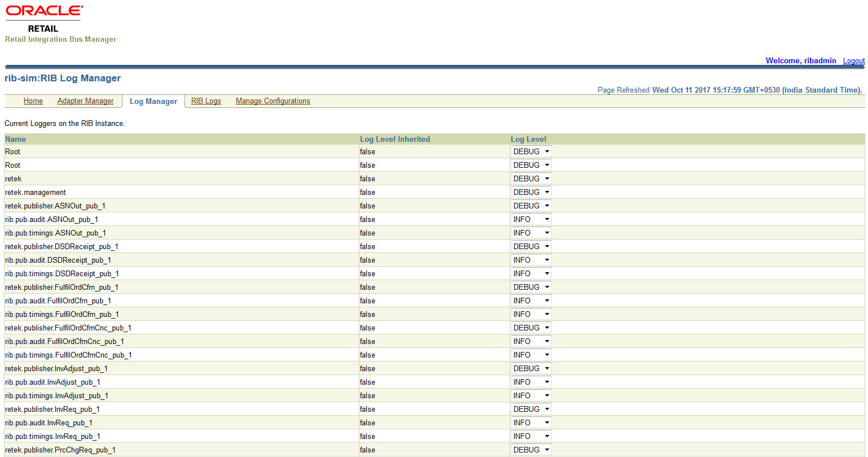
Task: Open the retek logger log level dropdown
Action: click(x=531, y=179)
